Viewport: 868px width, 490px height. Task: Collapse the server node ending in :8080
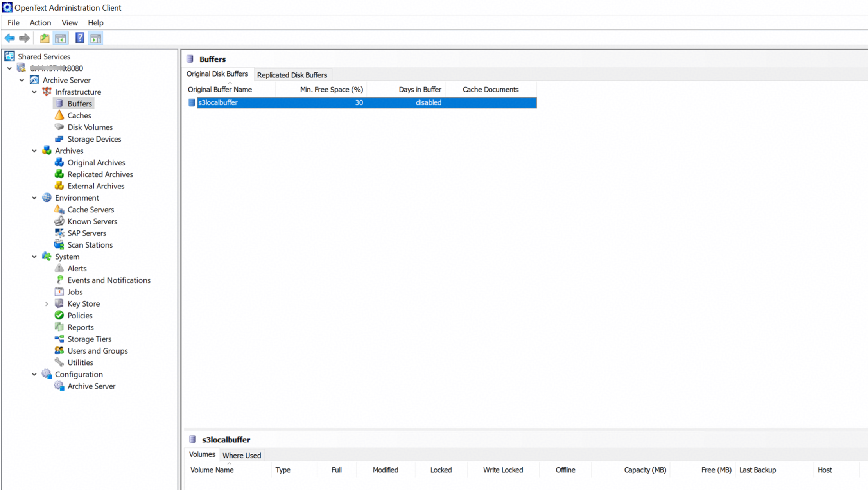9,68
